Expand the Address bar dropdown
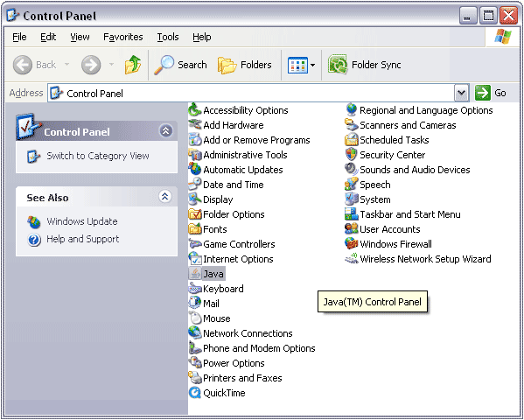Image resolution: width=524 pixels, height=420 pixels. [x=462, y=93]
